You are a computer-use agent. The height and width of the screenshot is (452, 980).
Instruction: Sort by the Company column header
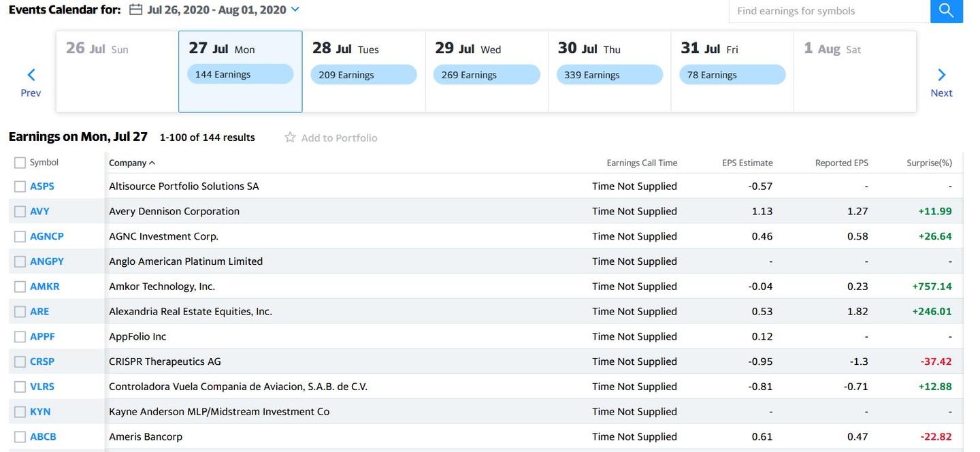132,163
